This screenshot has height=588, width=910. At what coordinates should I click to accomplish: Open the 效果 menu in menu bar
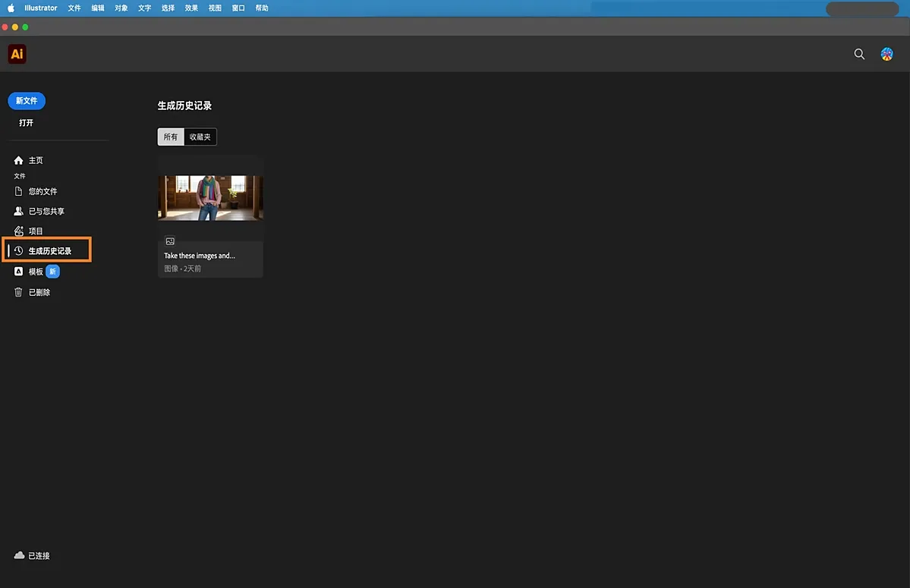(x=191, y=8)
